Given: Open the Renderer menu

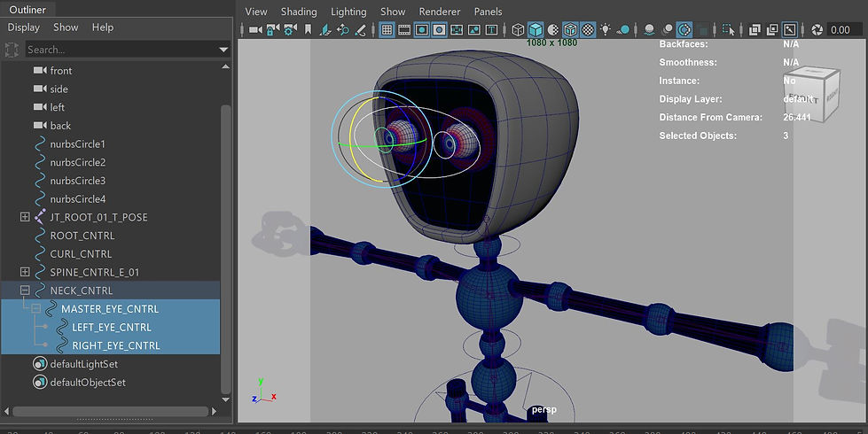Looking at the screenshot, I should pyautogui.click(x=440, y=12).
